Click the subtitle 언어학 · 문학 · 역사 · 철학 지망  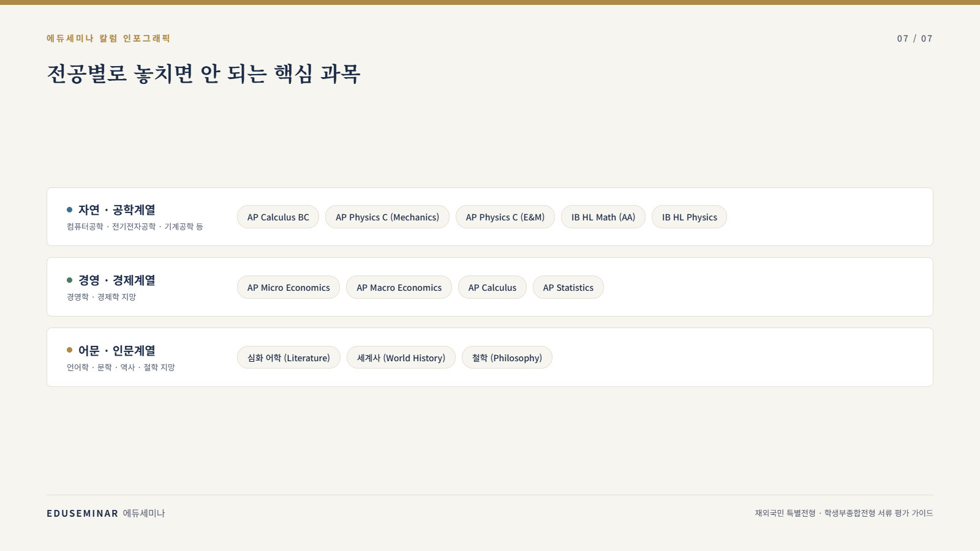[121, 367]
